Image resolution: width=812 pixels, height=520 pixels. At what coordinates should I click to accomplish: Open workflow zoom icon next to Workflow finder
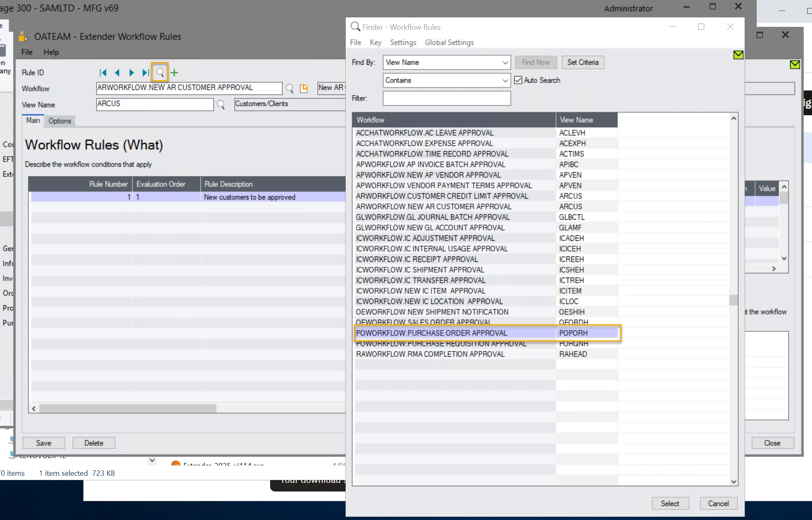point(304,88)
